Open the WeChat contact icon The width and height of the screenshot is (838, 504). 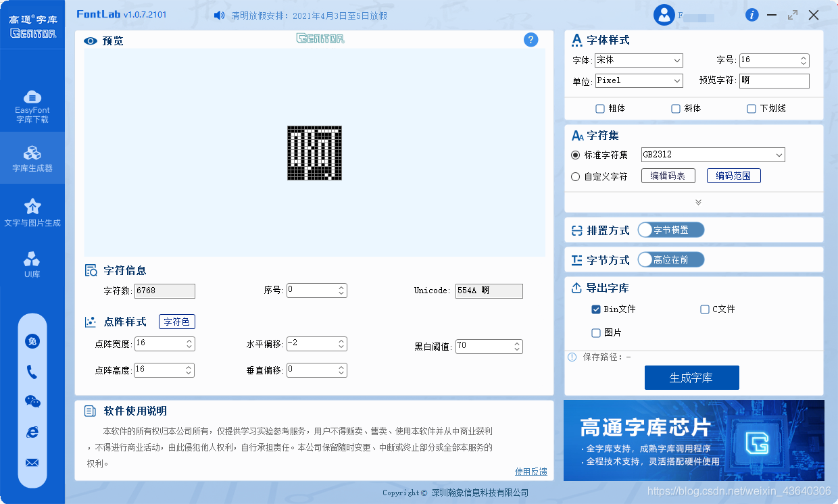click(x=32, y=401)
